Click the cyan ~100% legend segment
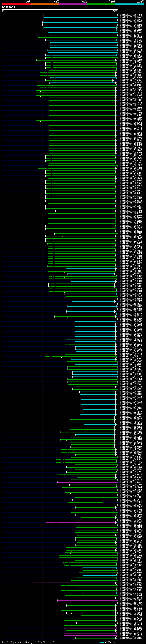This screenshot has height=644, width=146. pos(130,4)
